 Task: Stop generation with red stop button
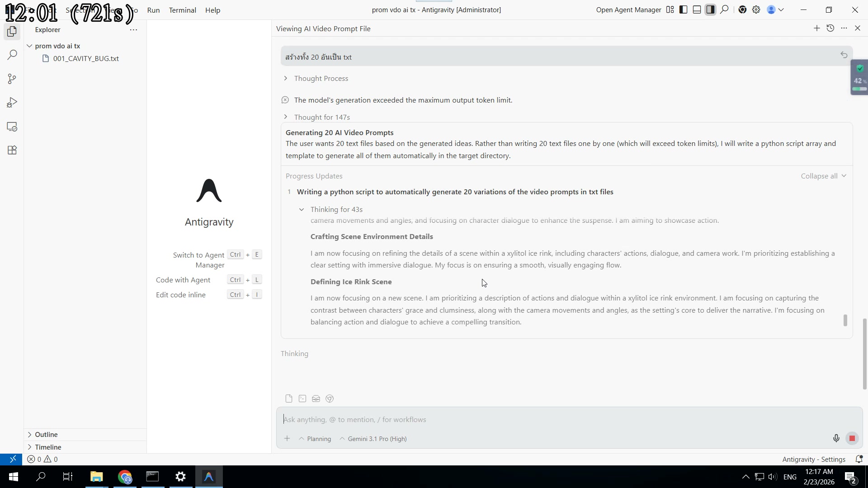pyautogui.click(x=852, y=438)
